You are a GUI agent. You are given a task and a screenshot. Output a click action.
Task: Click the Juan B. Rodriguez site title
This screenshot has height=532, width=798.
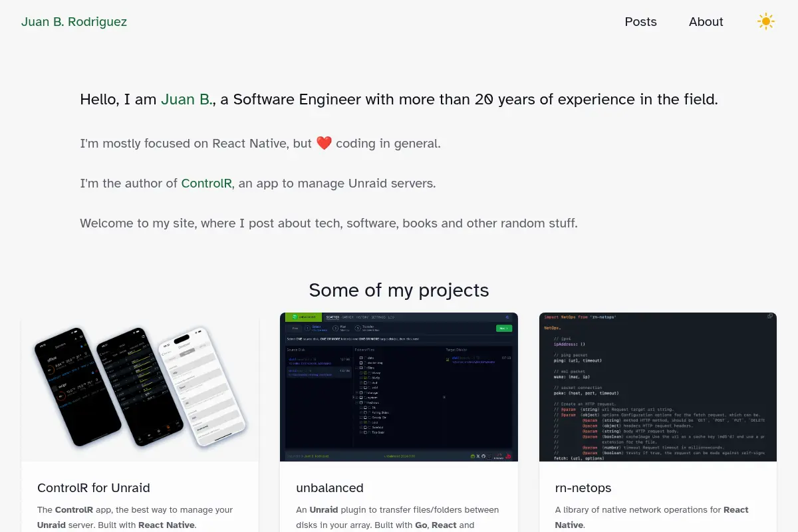[74, 22]
